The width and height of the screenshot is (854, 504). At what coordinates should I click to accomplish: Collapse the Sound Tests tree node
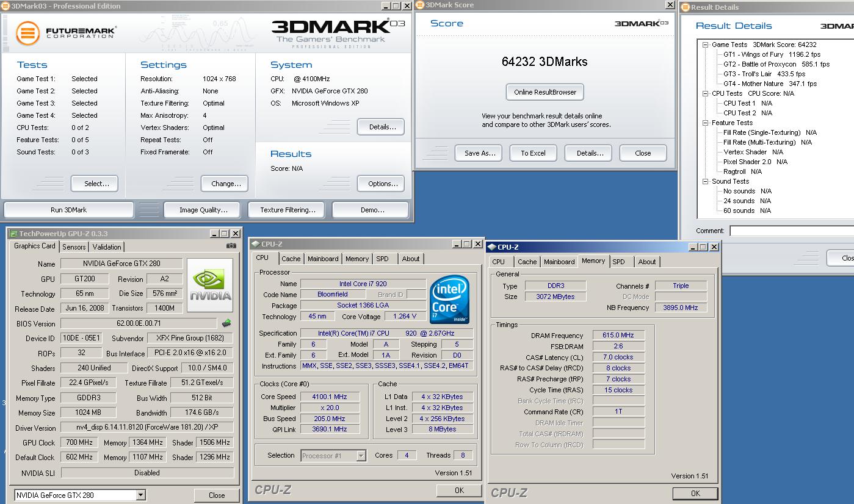[x=705, y=181]
